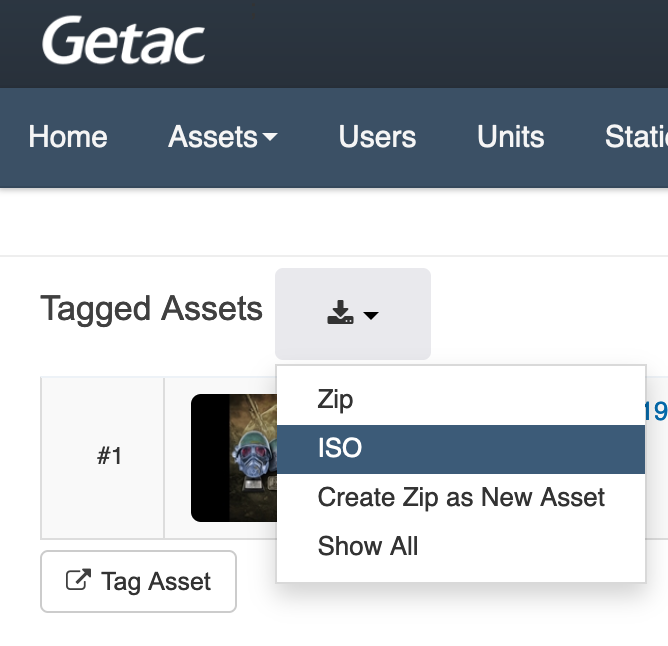Click the download tray icon
Screen dimensions: 668x646
click(340, 312)
